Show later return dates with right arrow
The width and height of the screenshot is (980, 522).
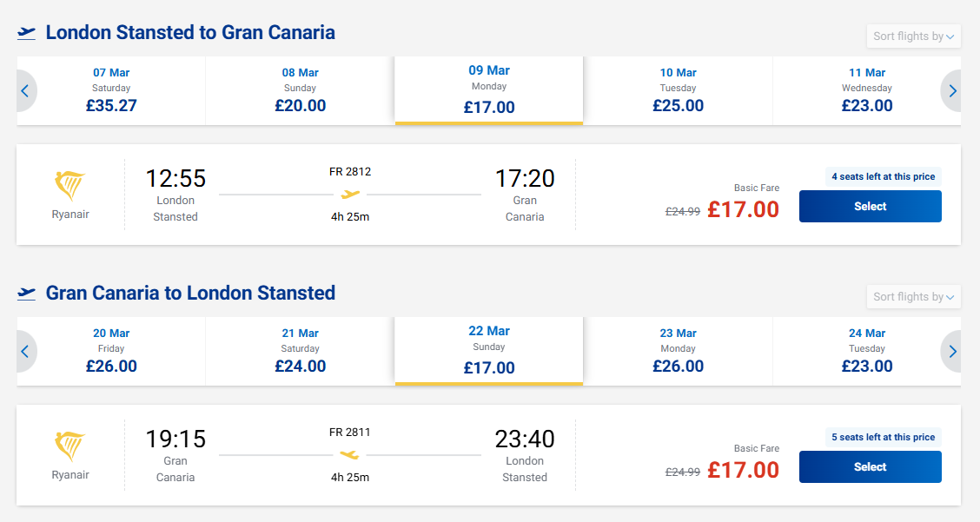coord(952,352)
